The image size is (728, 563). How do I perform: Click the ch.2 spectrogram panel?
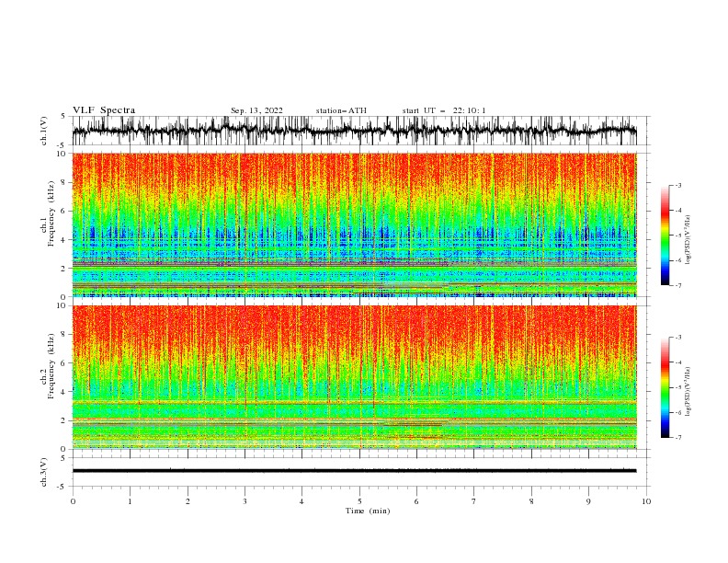[354, 377]
